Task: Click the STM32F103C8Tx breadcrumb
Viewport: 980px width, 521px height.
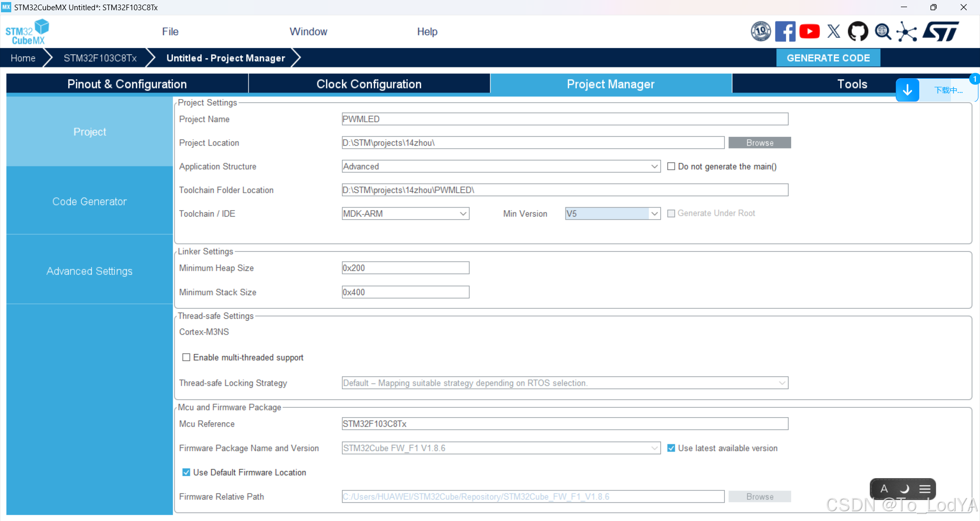Action: pos(100,58)
